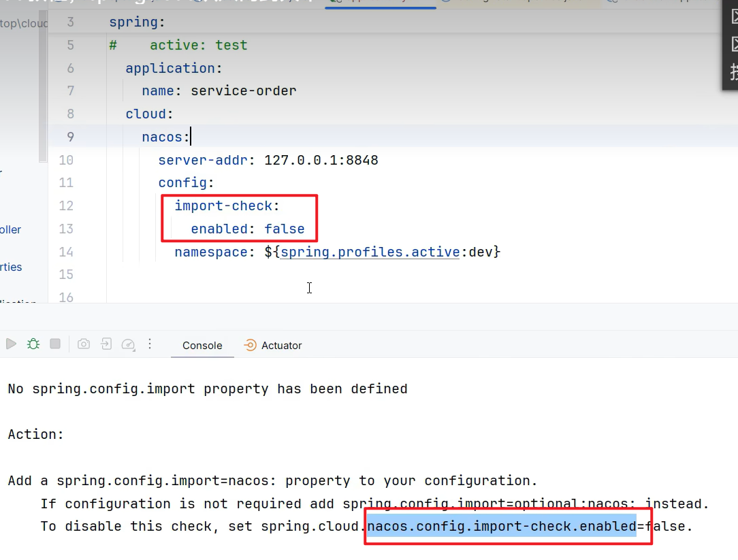Click the 'application:' key on line 6
Viewport: 738px width, 560px height.
coord(174,68)
